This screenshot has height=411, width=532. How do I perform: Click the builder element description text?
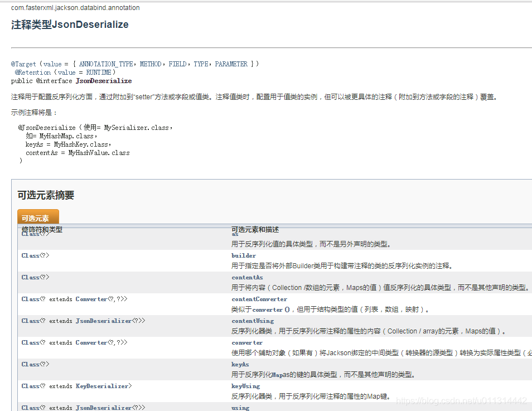(x=342, y=266)
